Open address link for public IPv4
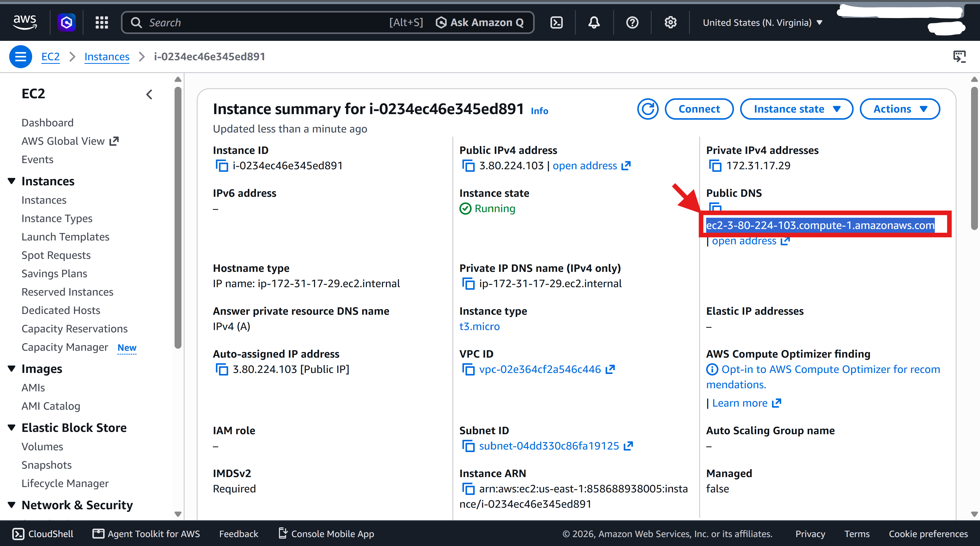 tap(592, 166)
